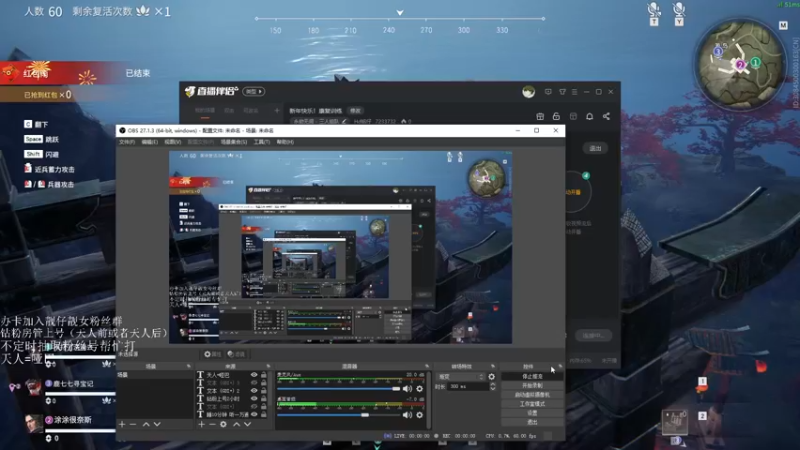Viewport: 800px width, 450px height.
Task: Expand the 类型 pill in 直播伴侣 header
Action: point(253,91)
